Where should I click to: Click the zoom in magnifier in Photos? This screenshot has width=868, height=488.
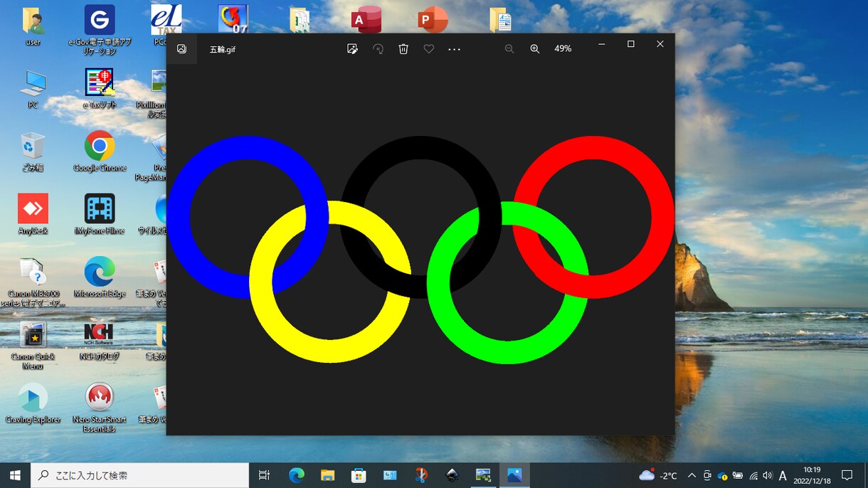click(535, 48)
